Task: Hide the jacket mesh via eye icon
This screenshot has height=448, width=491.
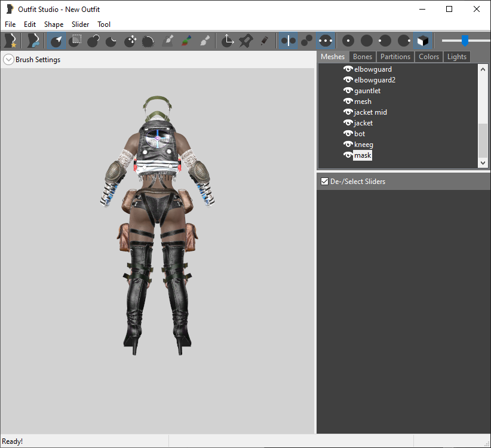Action: [348, 122]
